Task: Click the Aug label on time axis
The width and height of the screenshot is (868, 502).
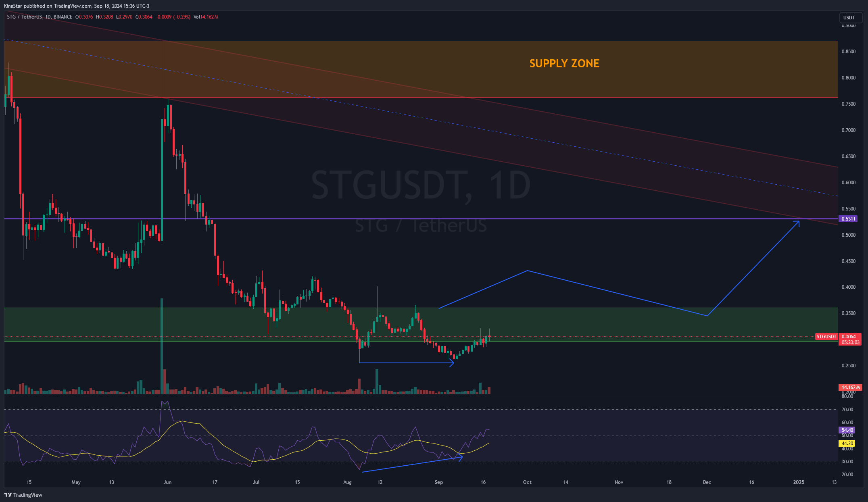Action: 347,482
